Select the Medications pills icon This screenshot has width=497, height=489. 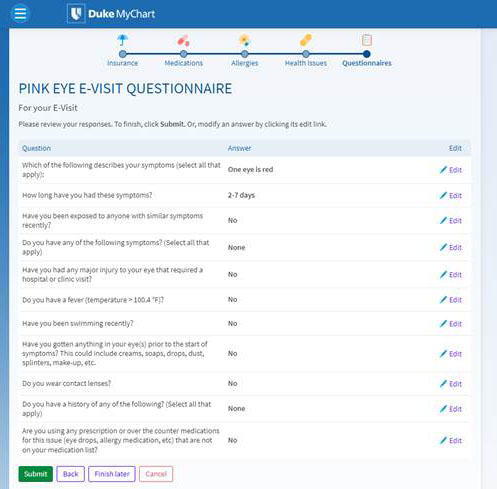183,40
